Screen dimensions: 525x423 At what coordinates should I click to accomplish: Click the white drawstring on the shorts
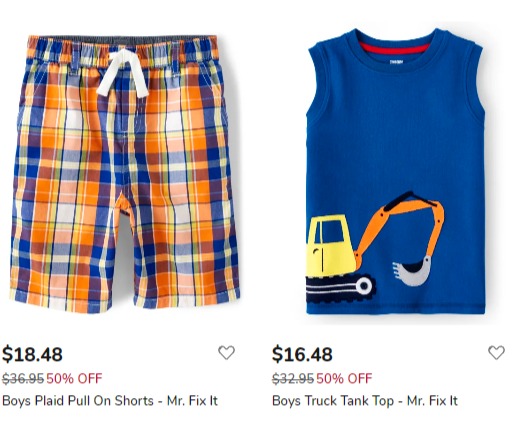coord(123,74)
